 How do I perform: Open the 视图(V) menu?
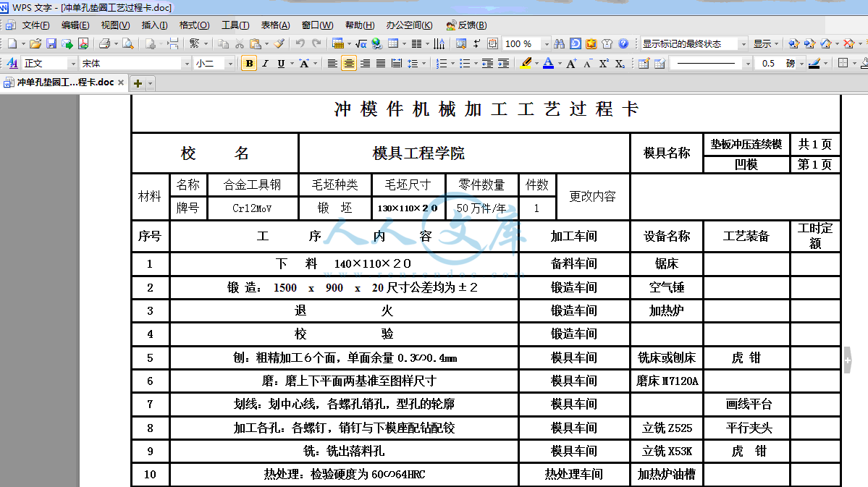[115, 25]
